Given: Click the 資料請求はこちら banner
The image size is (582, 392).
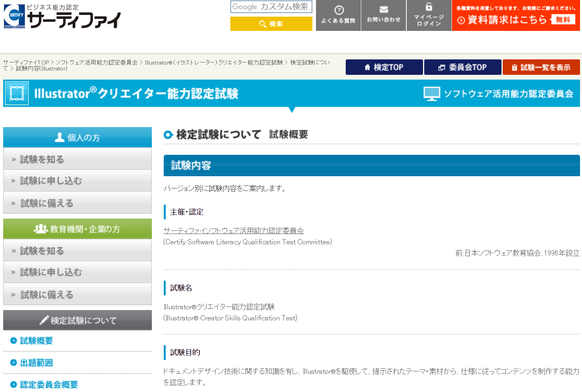Looking at the screenshot, I should coord(516,15).
